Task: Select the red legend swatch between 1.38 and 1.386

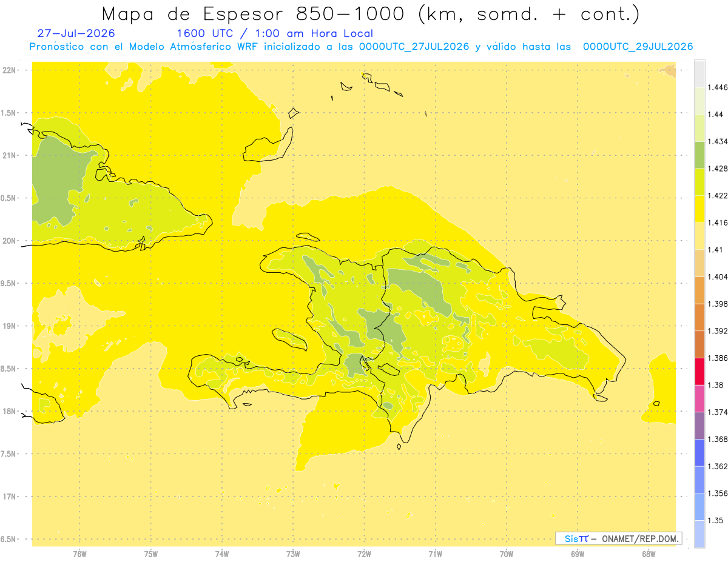Action: pyautogui.click(x=699, y=372)
